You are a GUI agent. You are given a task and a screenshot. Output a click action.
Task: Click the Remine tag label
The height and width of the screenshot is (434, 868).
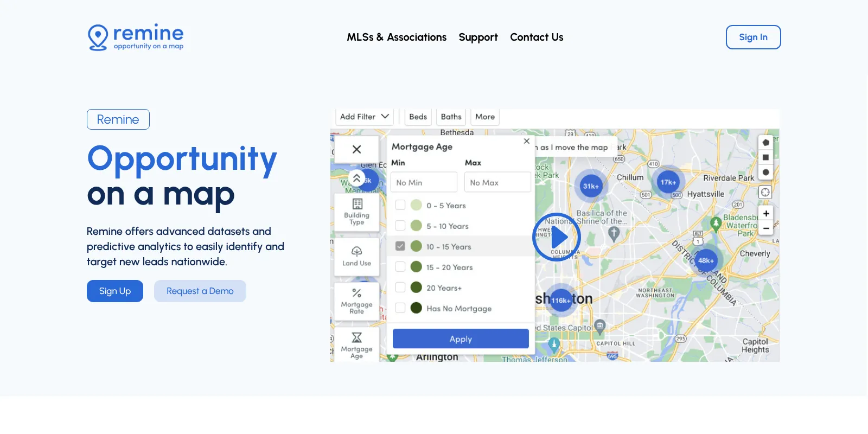(x=118, y=119)
